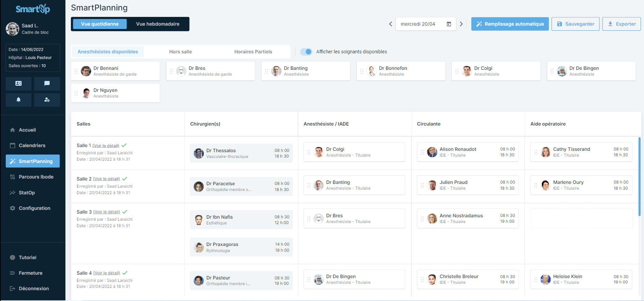Open Voir le détail for Salle 4
644x301 pixels.
pyautogui.click(x=107, y=273)
